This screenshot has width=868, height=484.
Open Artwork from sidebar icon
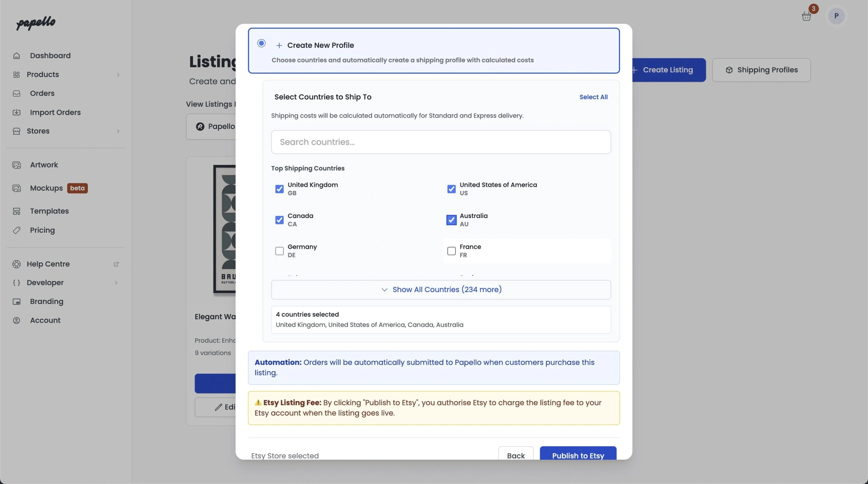point(17,165)
